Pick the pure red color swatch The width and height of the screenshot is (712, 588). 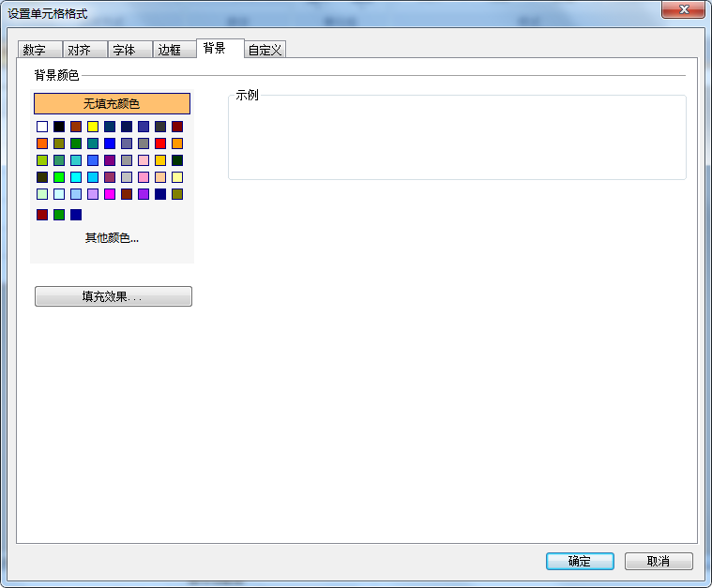(160, 143)
